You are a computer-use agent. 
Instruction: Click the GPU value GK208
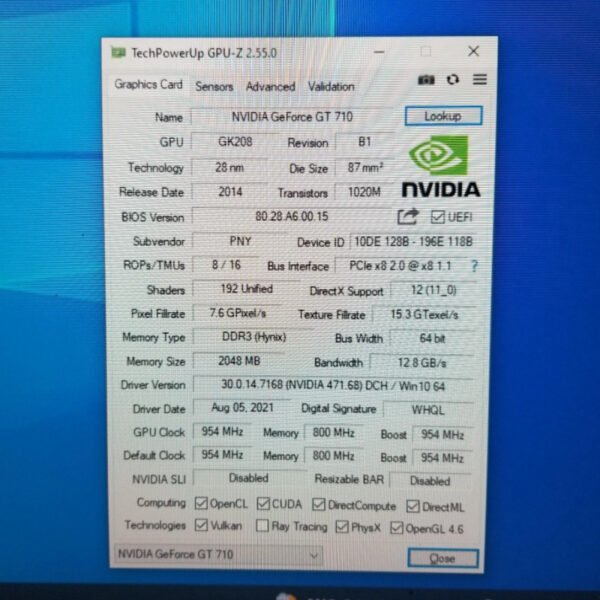tap(235, 142)
